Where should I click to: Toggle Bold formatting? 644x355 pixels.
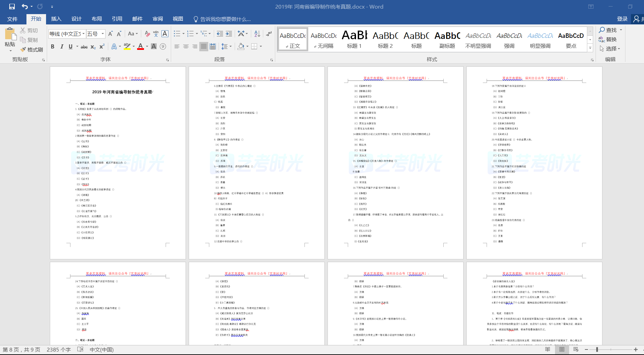53,46
